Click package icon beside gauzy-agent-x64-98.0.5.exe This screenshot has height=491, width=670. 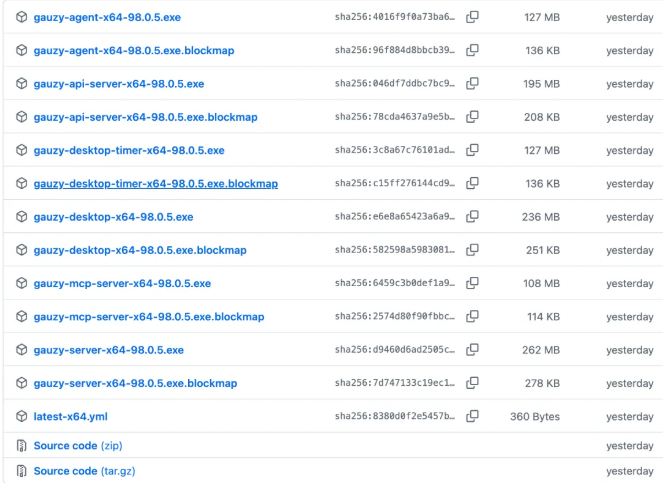[x=21, y=17]
